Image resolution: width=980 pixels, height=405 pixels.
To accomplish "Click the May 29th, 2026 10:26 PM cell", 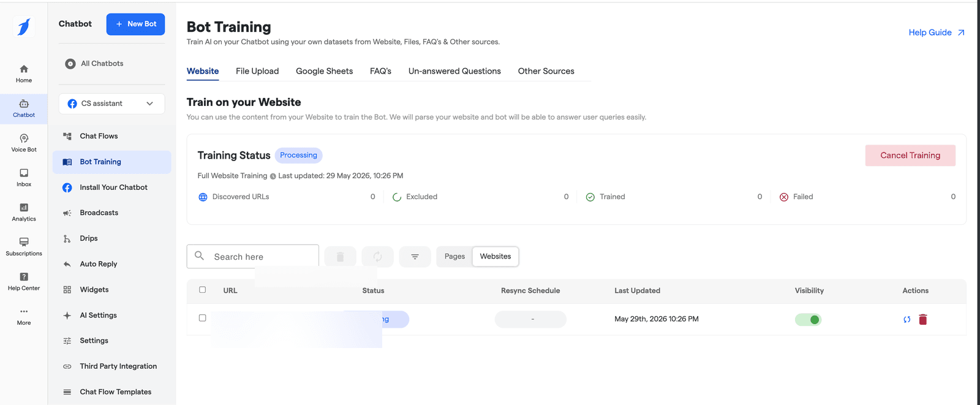I will (x=657, y=319).
